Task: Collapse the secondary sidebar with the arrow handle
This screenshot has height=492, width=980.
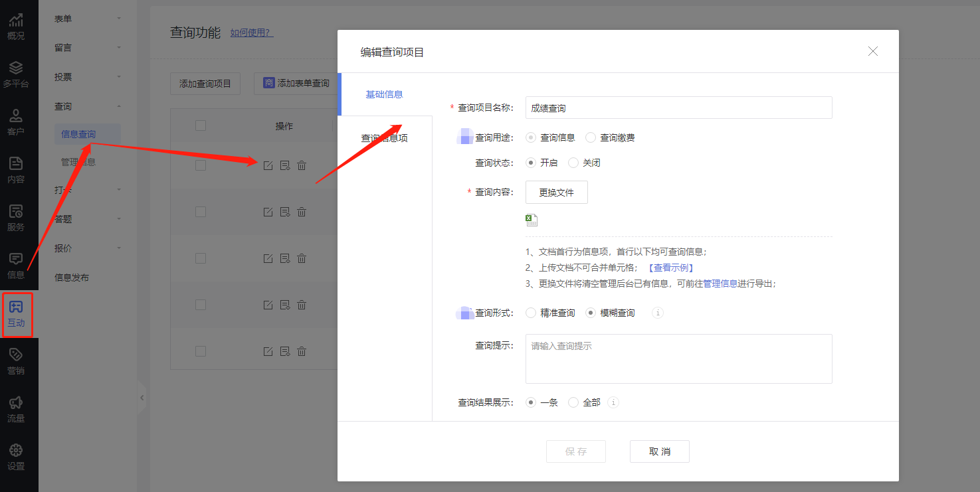Action: click(x=142, y=398)
